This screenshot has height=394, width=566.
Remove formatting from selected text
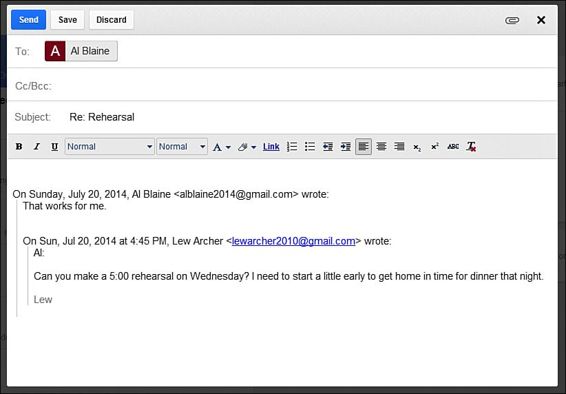(x=471, y=146)
